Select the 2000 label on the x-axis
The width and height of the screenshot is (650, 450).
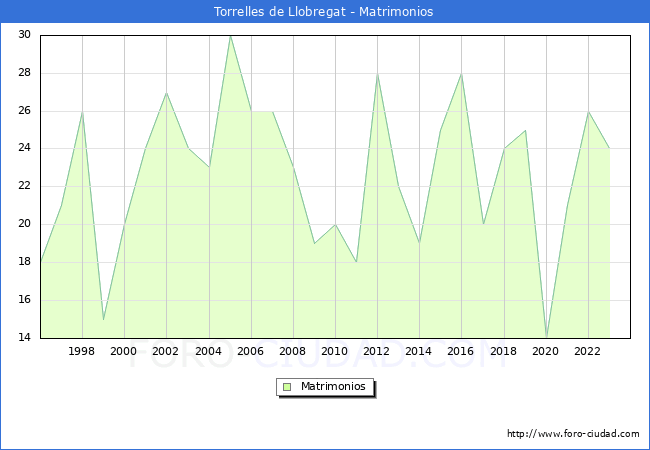pos(124,351)
